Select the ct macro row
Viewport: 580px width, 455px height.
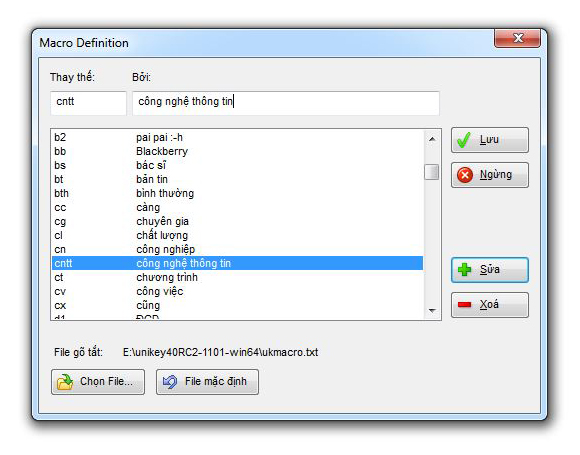237,277
